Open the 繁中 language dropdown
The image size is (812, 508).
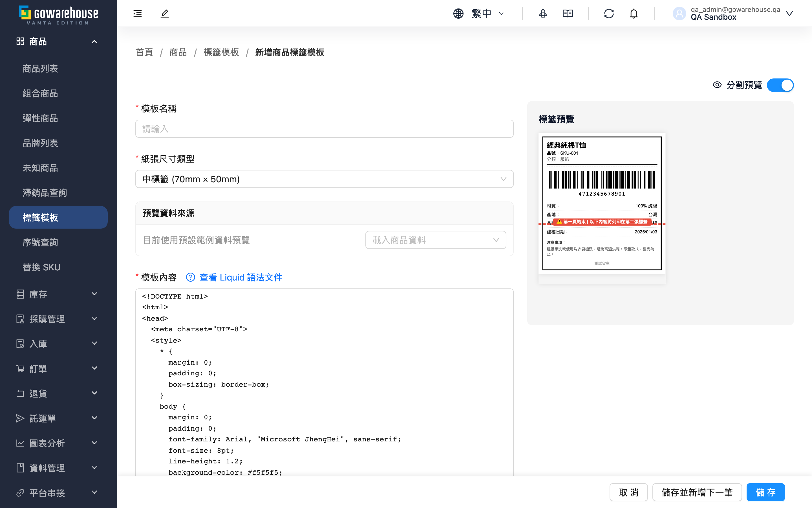(x=488, y=14)
